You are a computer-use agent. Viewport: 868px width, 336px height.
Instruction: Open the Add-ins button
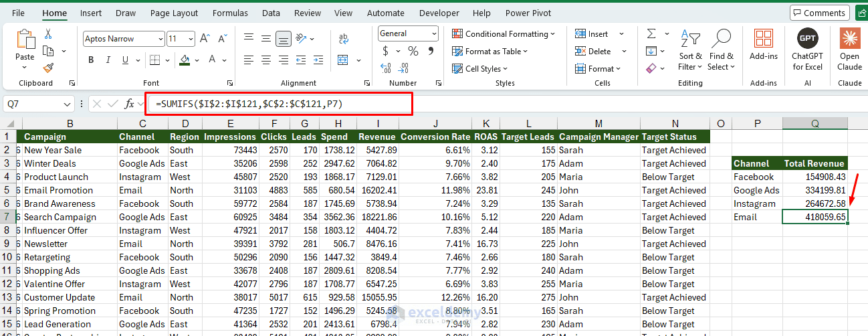pyautogui.click(x=763, y=44)
